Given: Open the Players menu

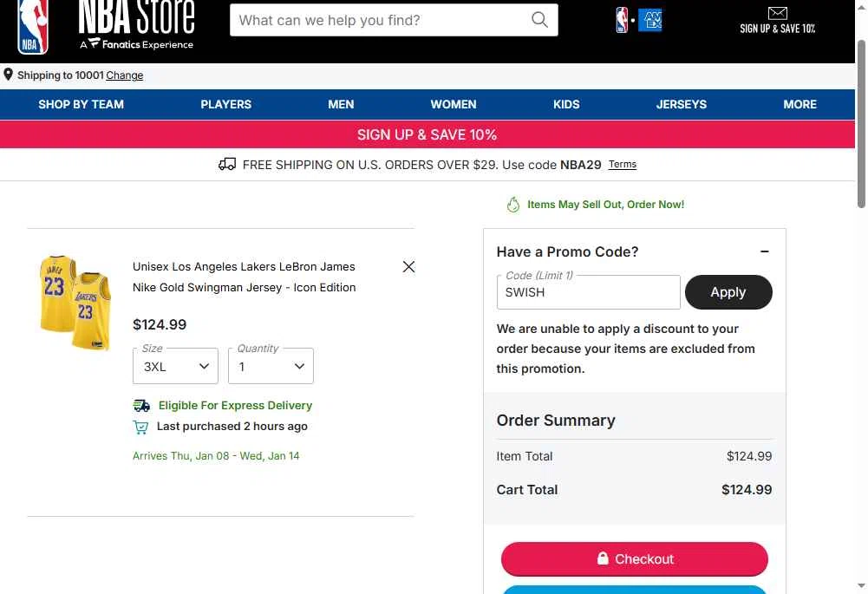Looking at the screenshot, I should click(225, 104).
